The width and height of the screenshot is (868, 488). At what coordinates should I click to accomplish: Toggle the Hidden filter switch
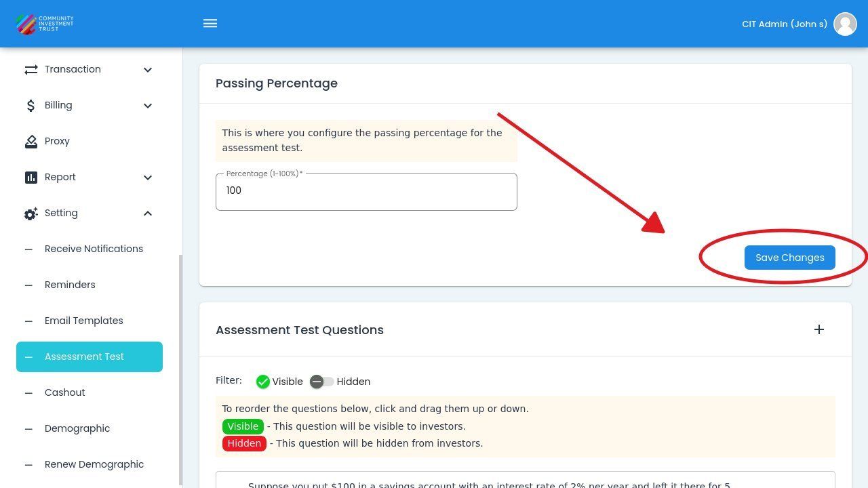click(321, 382)
